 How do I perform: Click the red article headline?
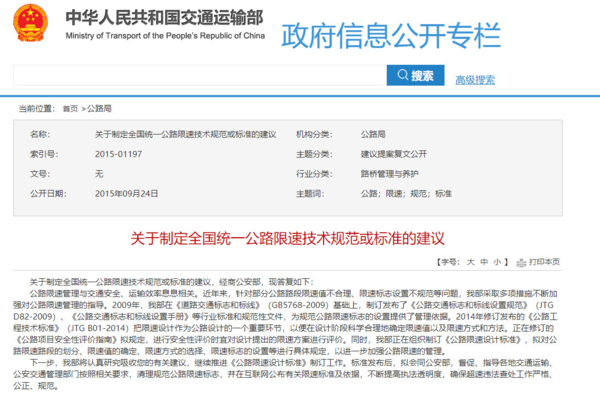click(287, 238)
